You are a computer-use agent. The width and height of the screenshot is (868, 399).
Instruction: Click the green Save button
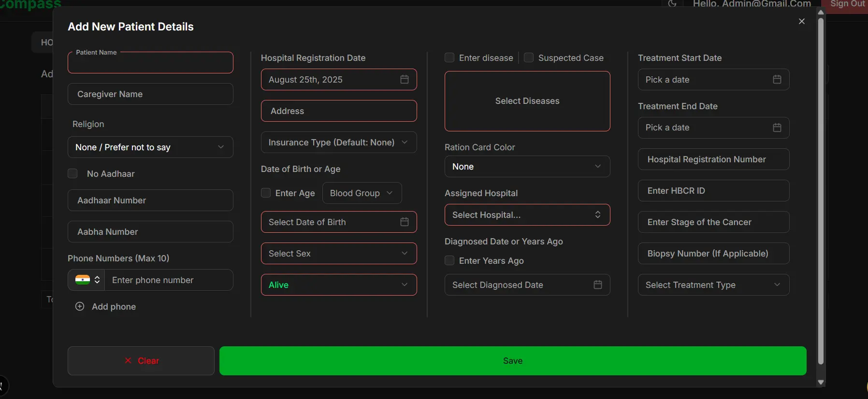click(x=513, y=360)
